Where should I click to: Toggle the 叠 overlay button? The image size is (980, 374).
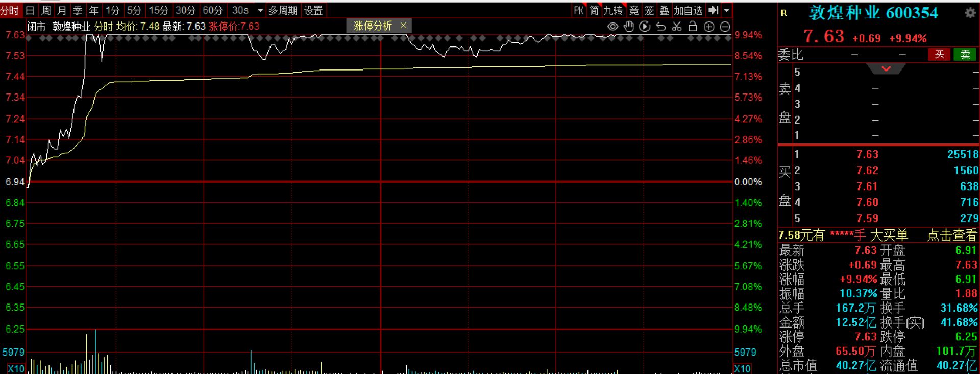click(664, 10)
